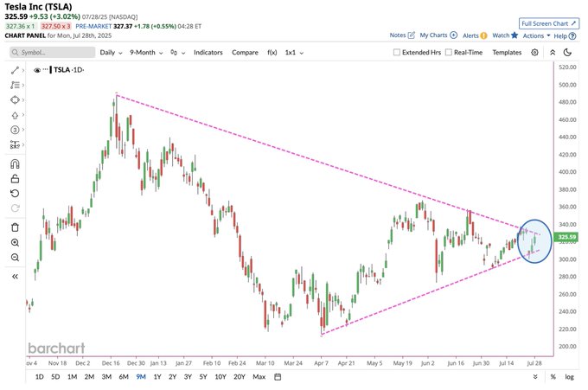588x390 pixels.
Task: Select the 1Y time range tab
Action: (x=157, y=377)
